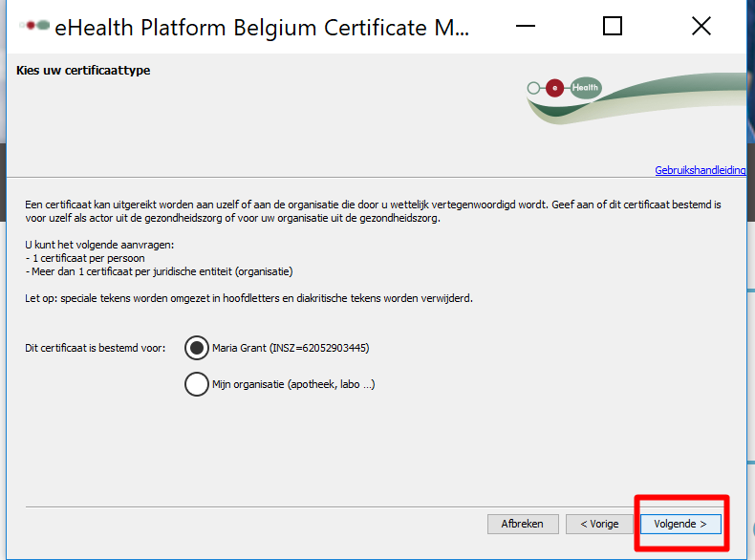This screenshot has width=755, height=560.
Task: Close the eHealth certificate window
Action: pyautogui.click(x=701, y=26)
